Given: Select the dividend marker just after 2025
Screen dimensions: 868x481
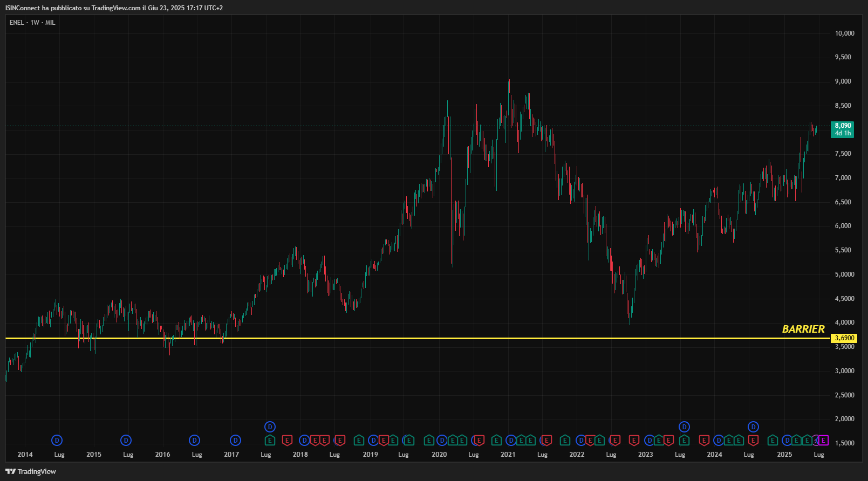Looking at the screenshot, I should click(x=787, y=441).
